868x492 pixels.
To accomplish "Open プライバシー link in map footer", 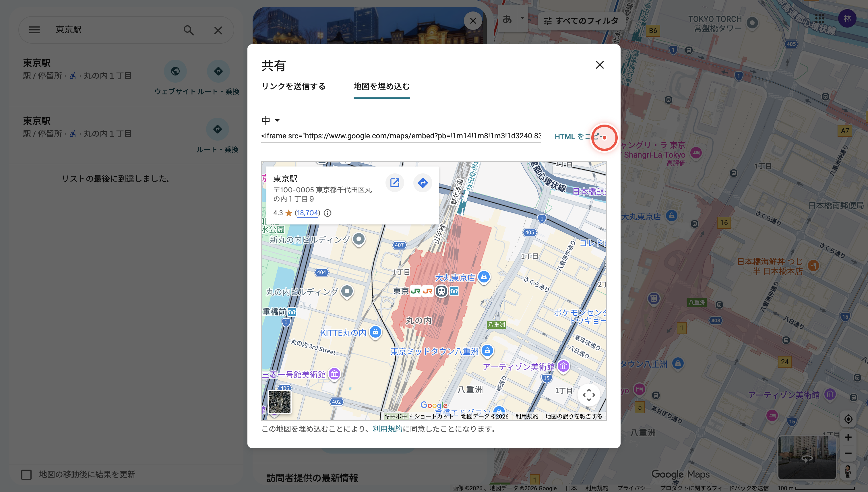I will [x=634, y=488].
